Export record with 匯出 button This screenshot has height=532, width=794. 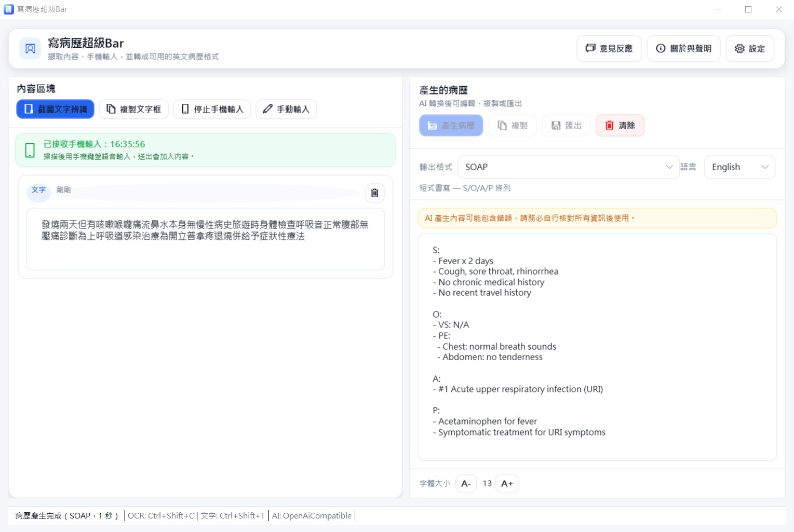point(567,126)
